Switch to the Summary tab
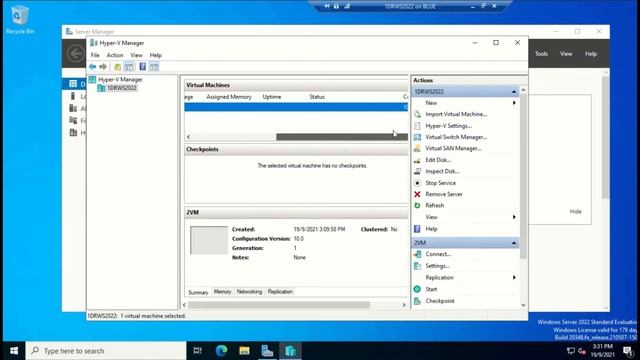The image size is (640, 360). coord(198,292)
